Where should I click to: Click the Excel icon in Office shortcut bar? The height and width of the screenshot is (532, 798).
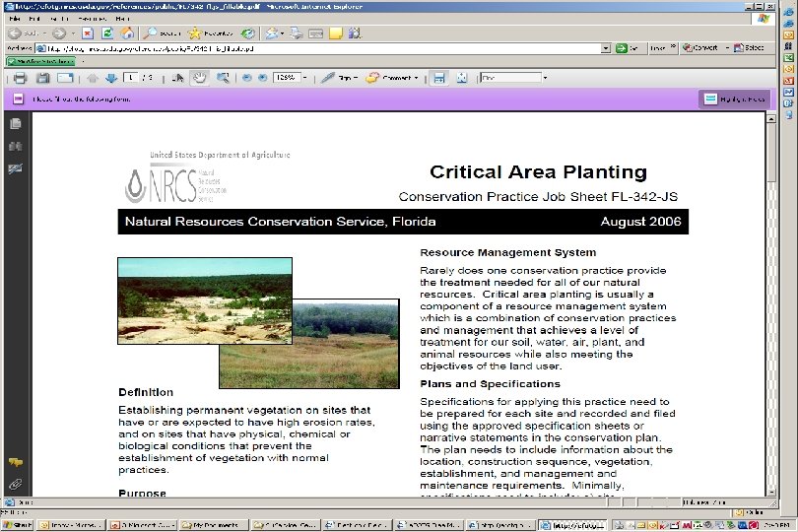click(788, 58)
